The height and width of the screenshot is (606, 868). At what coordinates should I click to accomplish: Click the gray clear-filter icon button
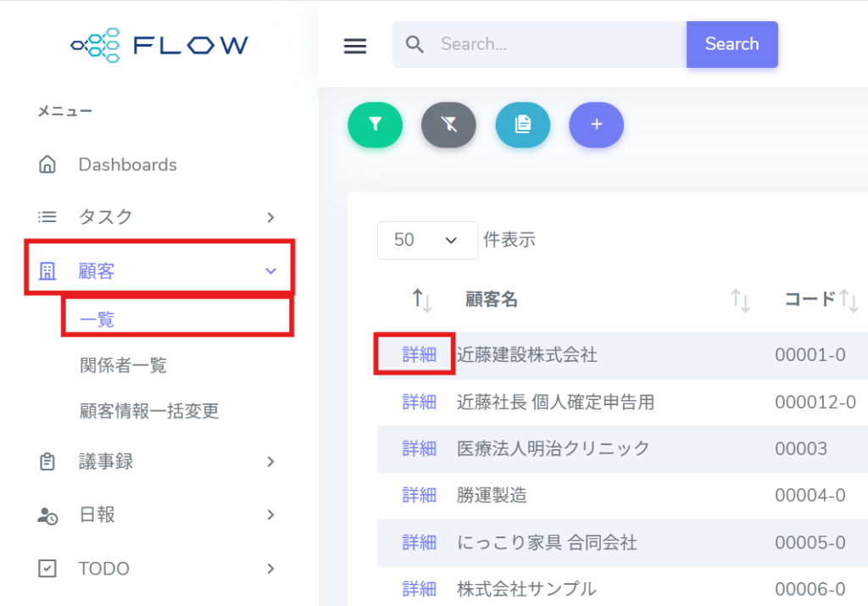tap(448, 125)
